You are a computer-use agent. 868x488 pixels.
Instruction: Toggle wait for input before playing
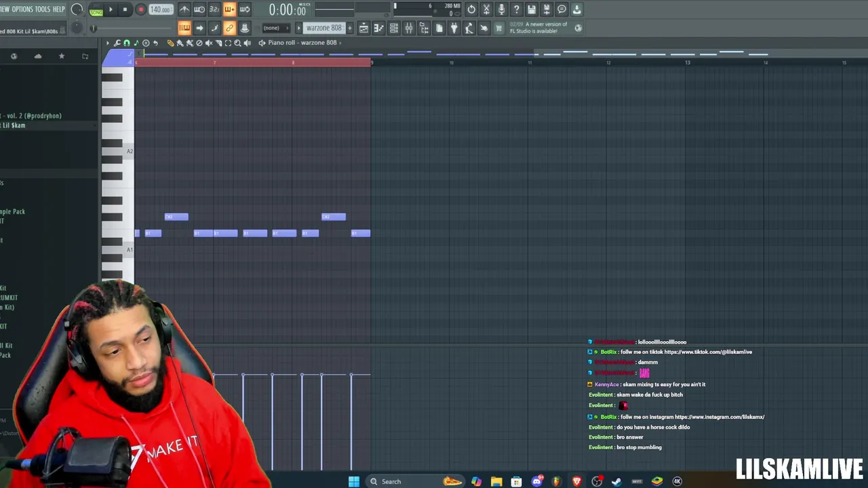coord(199,9)
